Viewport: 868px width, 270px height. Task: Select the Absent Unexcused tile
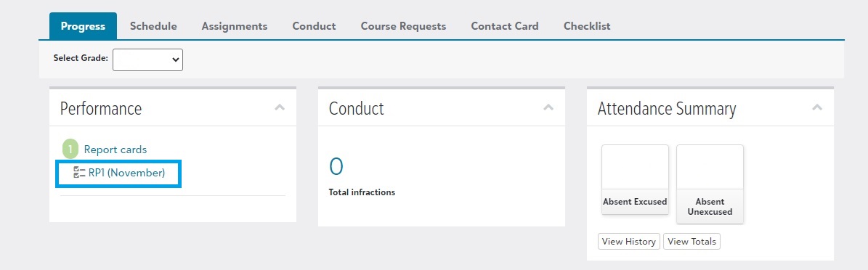coord(710,184)
